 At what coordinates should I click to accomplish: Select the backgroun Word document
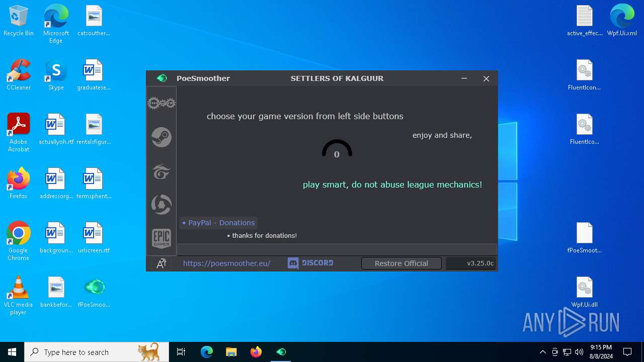(x=56, y=238)
